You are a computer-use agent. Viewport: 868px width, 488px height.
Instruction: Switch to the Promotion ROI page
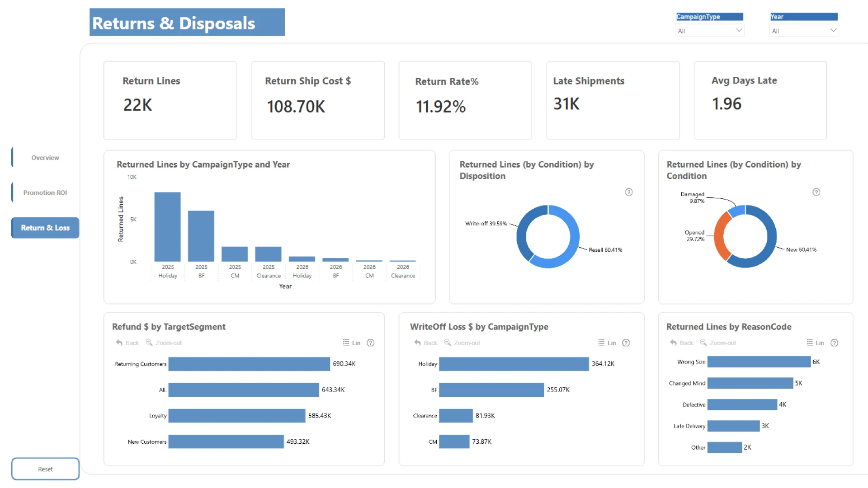click(x=45, y=192)
